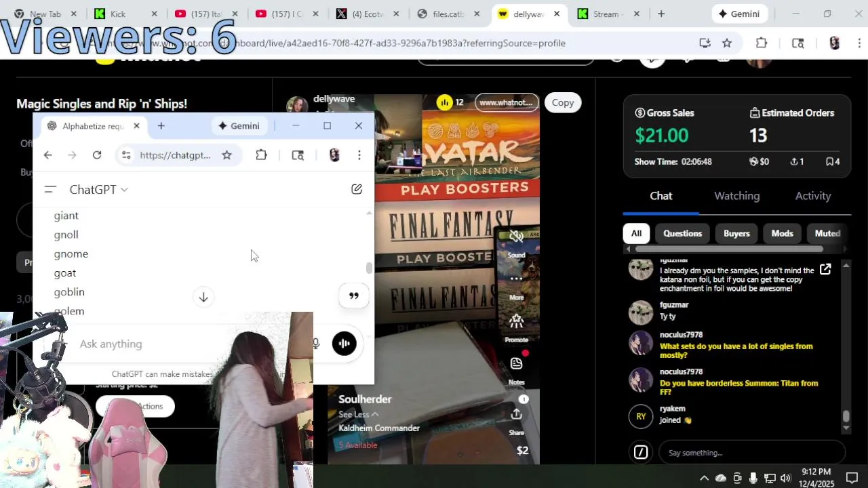Copy the stream link with Copy button
868x488 pixels.
point(562,102)
